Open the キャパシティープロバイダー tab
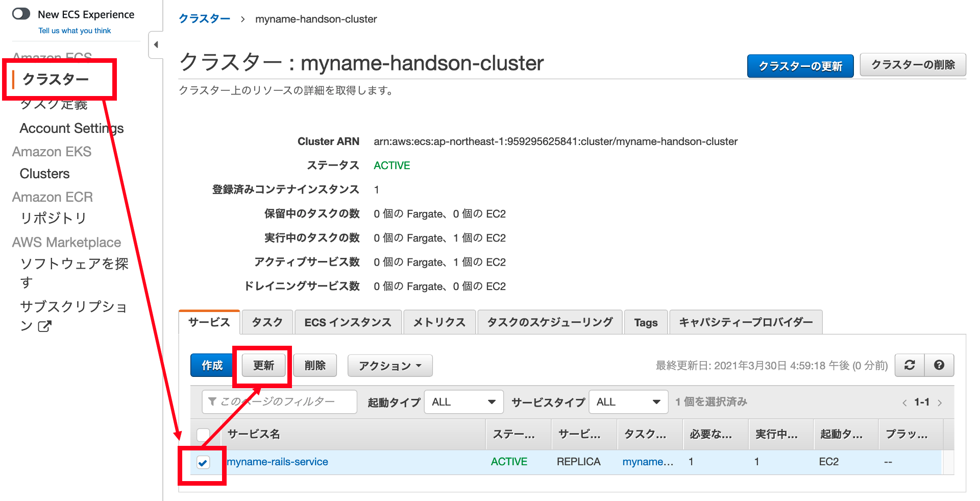Image resolution: width=980 pixels, height=501 pixels. pyautogui.click(x=746, y=322)
